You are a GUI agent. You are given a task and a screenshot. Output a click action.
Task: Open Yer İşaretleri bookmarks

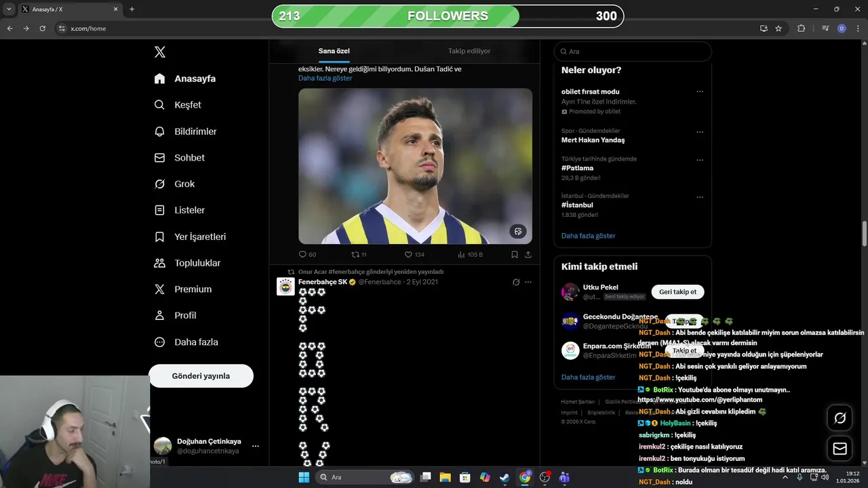190,237
